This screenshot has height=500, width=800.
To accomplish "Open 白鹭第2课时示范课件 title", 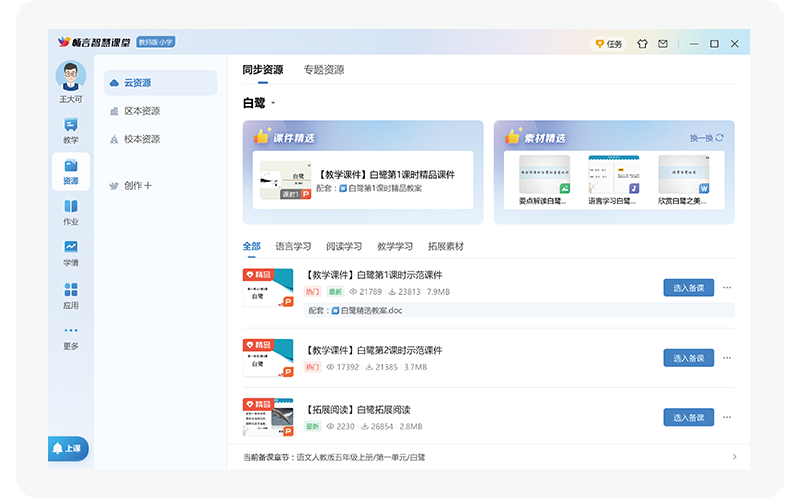I will pos(373,351).
